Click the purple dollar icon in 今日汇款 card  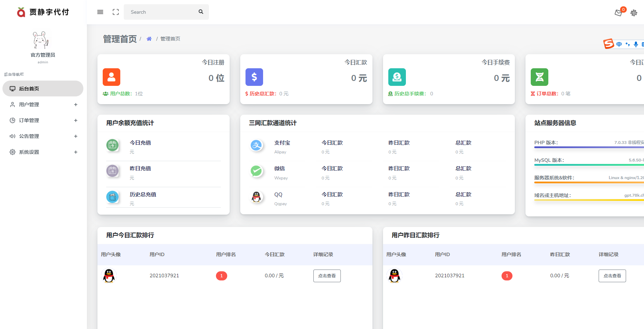point(254,77)
